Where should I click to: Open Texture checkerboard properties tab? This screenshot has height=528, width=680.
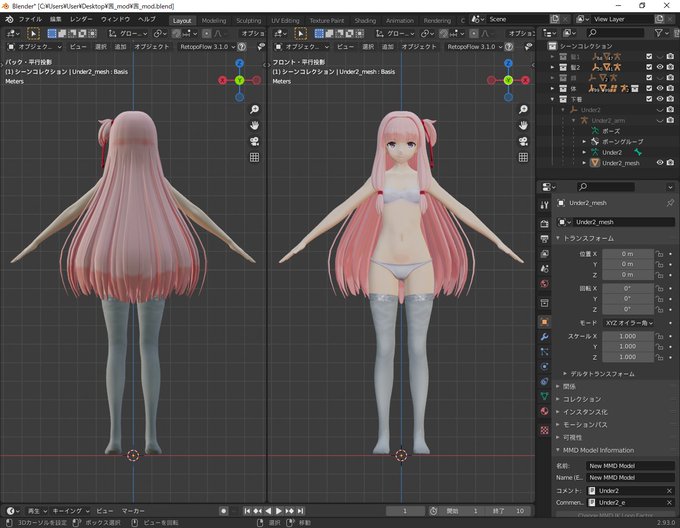point(545,430)
